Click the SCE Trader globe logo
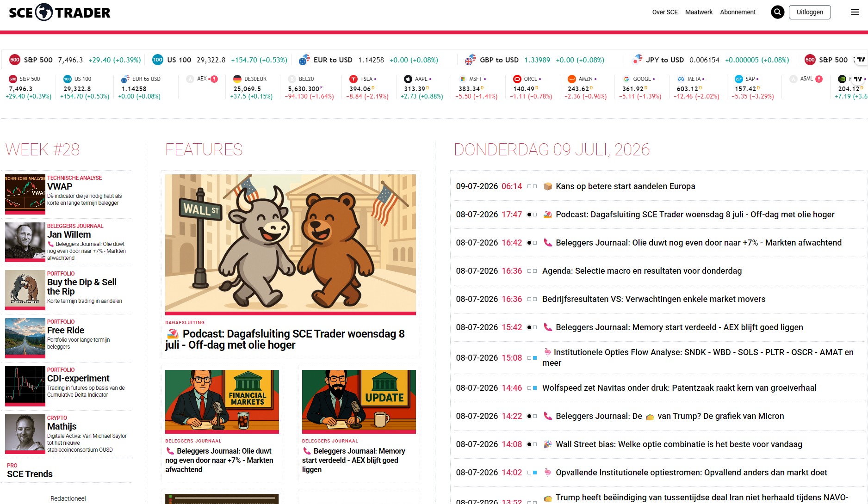This screenshot has height=504, width=868. point(44,12)
